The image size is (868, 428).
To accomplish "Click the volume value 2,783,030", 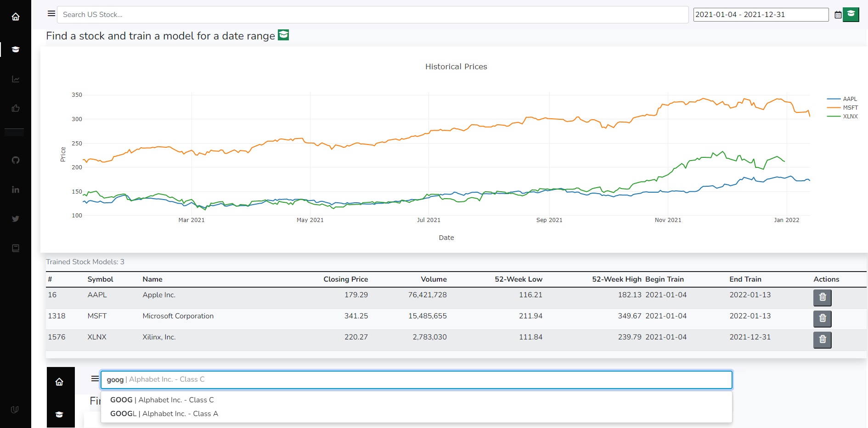I will [x=429, y=337].
